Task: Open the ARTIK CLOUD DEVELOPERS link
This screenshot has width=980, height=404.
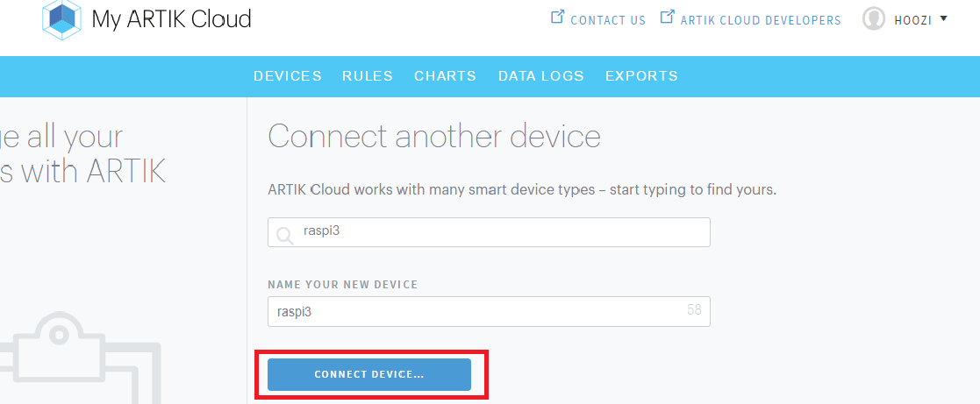Action: point(761,20)
